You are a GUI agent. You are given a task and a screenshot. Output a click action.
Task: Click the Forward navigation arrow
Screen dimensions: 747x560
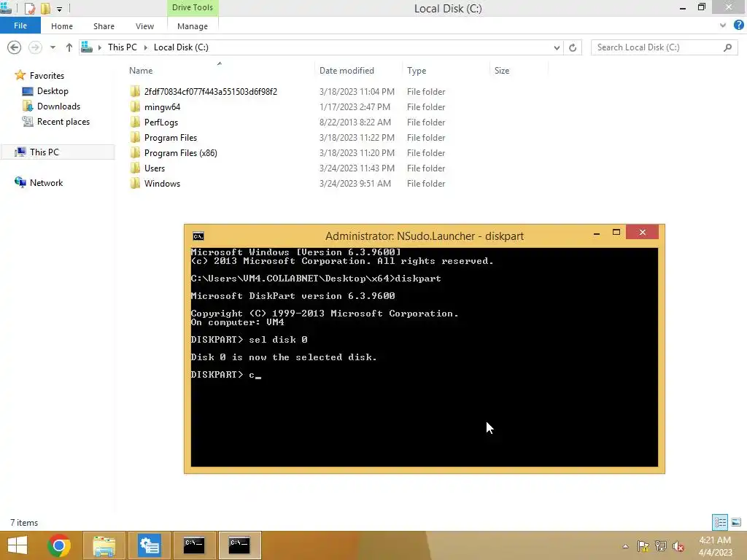(35, 47)
